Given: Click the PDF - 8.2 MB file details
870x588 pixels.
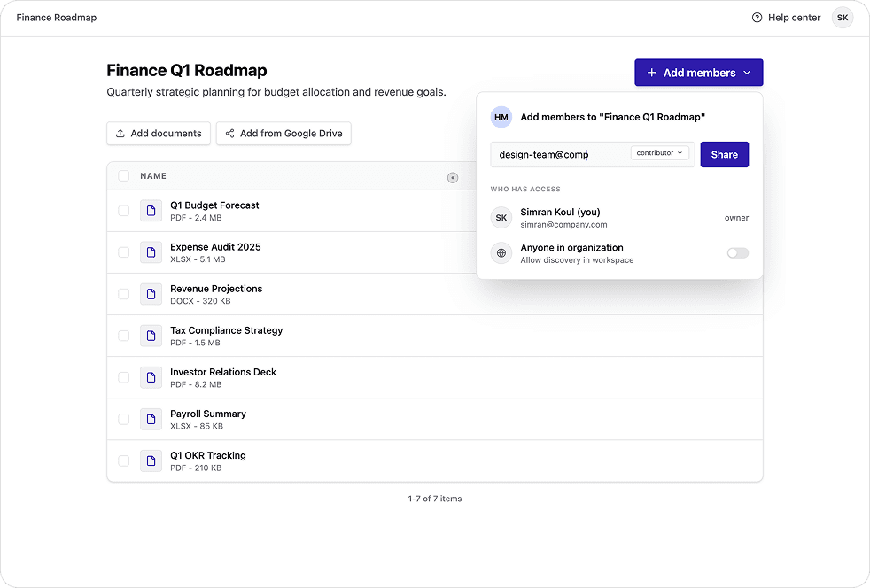Looking at the screenshot, I should click(x=196, y=384).
